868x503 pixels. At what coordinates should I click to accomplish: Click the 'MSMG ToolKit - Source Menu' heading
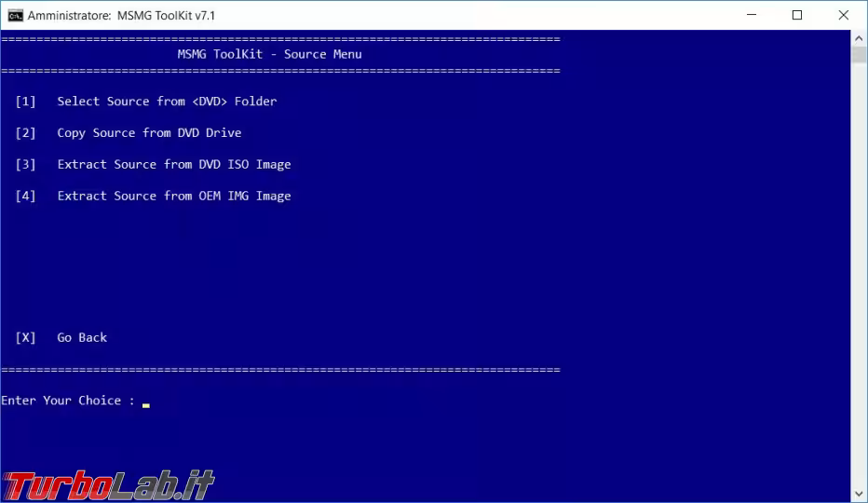[x=269, y=54]
